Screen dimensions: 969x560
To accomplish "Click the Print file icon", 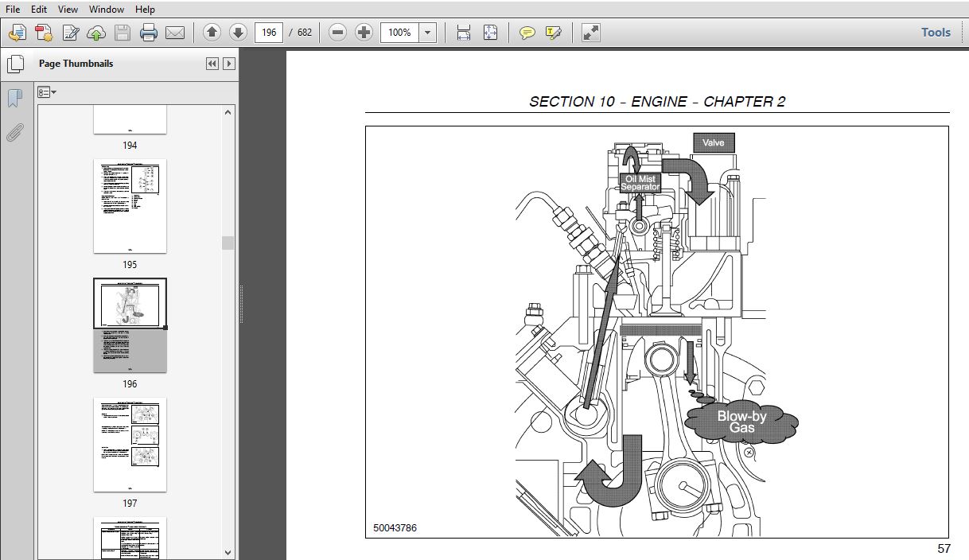I will point(149,33).
